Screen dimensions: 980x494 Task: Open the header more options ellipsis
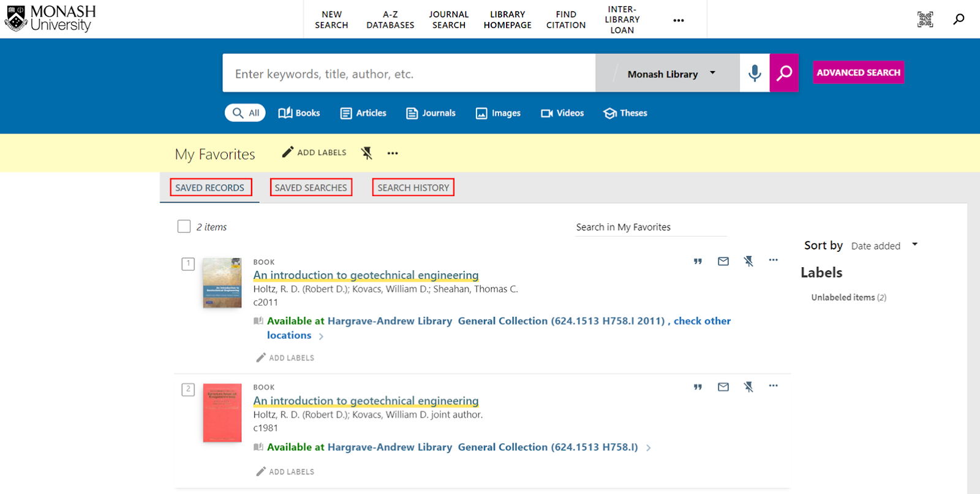point(678,20)
